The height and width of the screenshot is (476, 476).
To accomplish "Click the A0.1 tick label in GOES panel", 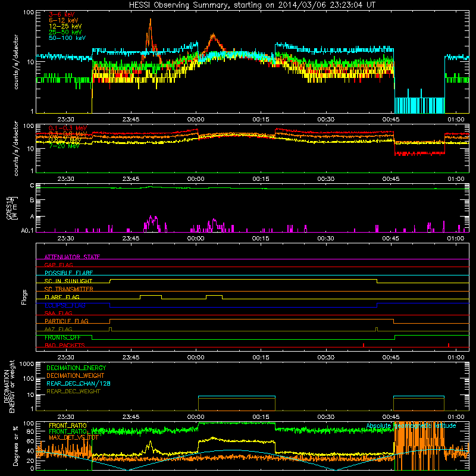I will tap(27, 231).
